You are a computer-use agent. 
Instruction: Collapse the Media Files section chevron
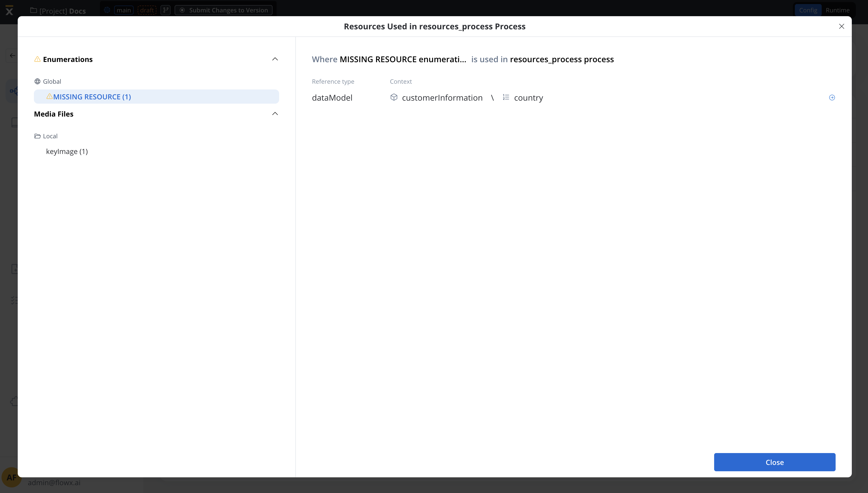click(275, 114)
